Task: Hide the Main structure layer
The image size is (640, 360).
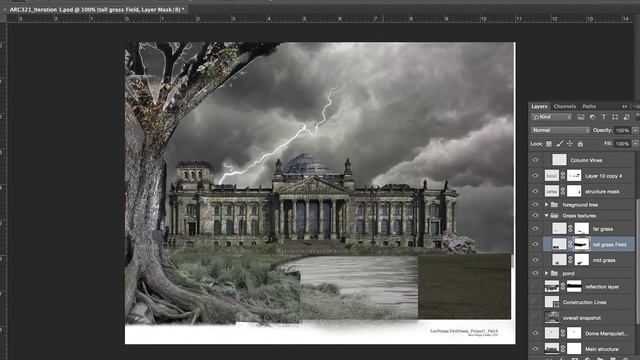Action: click(x=536, y=349)
